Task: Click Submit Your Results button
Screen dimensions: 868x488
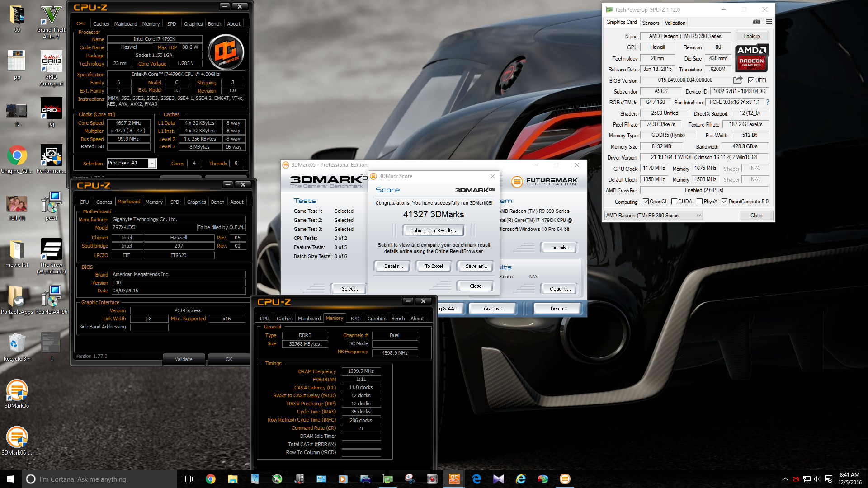Action: point(434,230)
